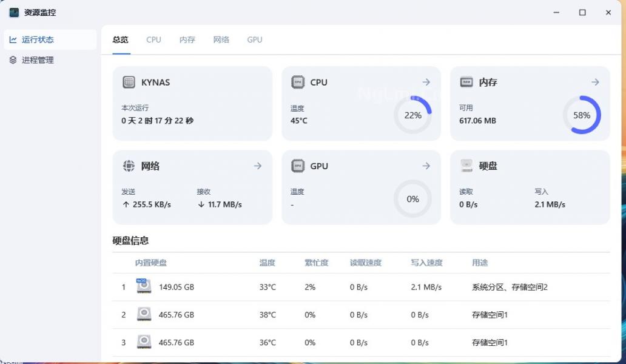Maximize the 资源监控 window
Viewport: 626px width, 364px height.
582,12
